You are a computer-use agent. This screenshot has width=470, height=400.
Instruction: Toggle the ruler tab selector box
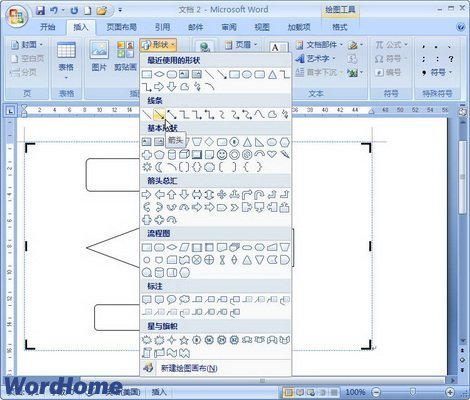[10, 111]
